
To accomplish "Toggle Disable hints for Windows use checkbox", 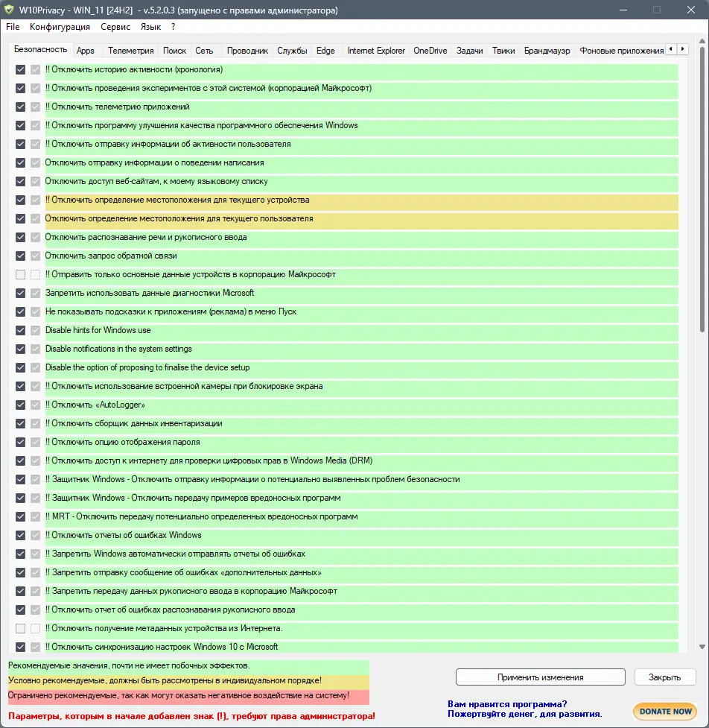I will tap(20, 330).
